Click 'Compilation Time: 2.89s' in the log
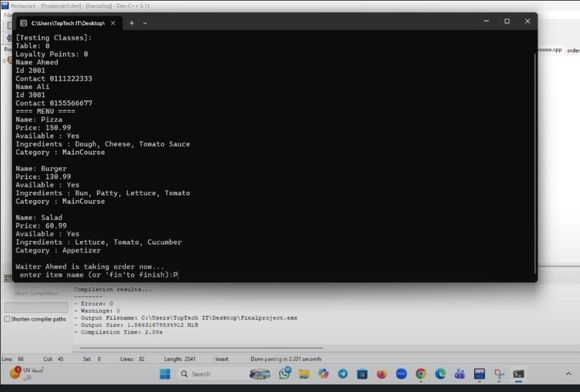Image resolution: width=580 pixels, height=392 pixels. 119,332
